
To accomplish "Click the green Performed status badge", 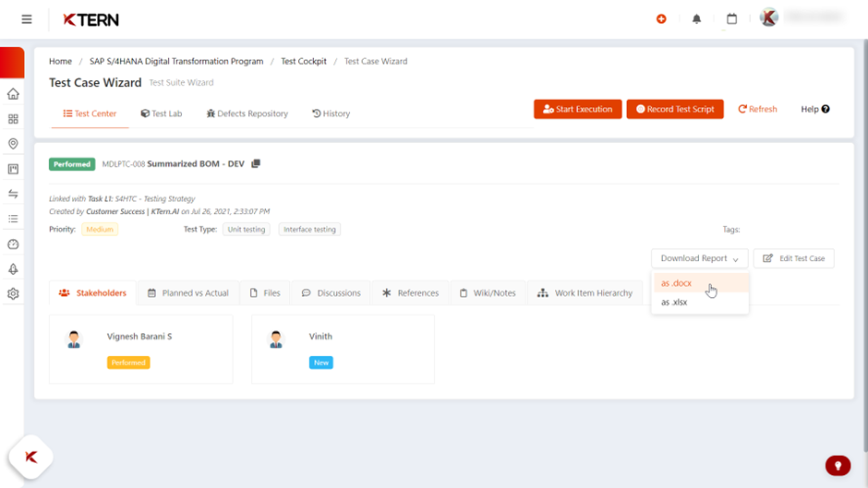I will click(72, 164).
